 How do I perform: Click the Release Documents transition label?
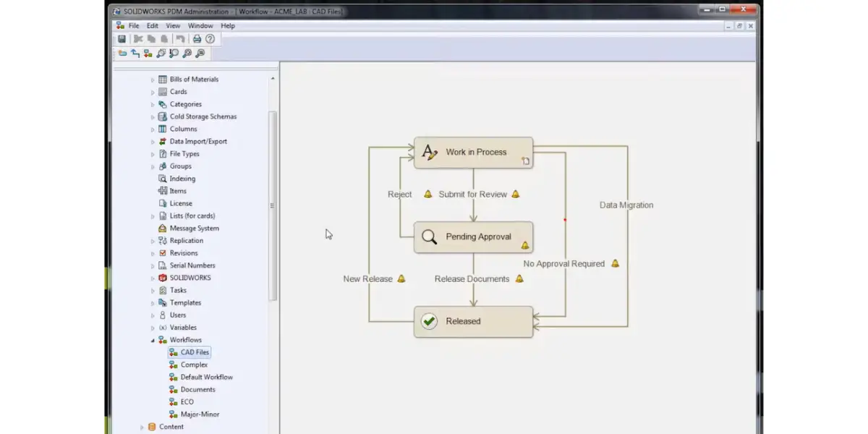(472, 278)
